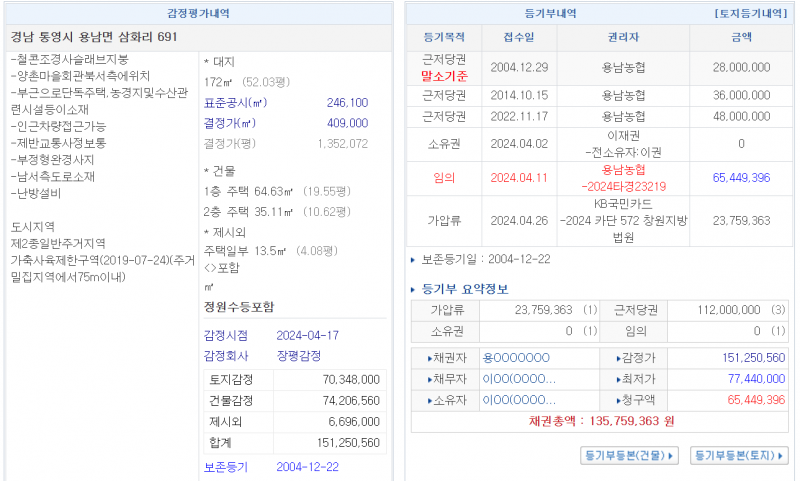Click the 주택일부 13.5㎡ line
The image size is (800, 481).
270,250
